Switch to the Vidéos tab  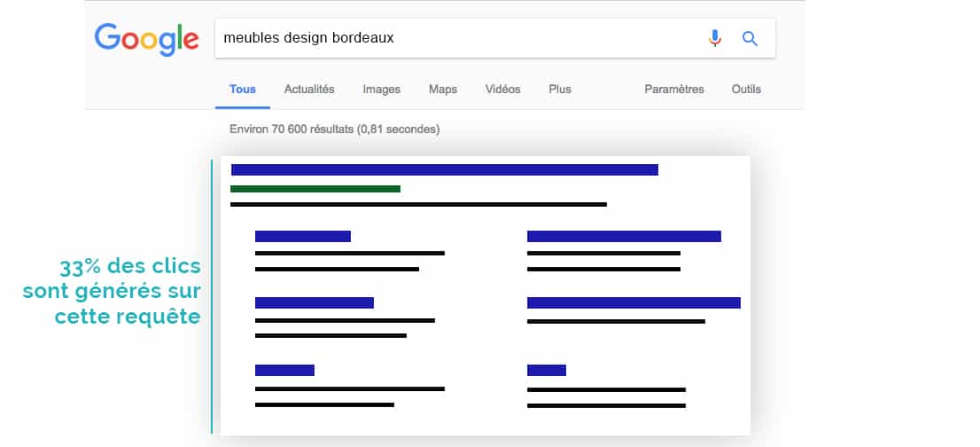point(502,89)
